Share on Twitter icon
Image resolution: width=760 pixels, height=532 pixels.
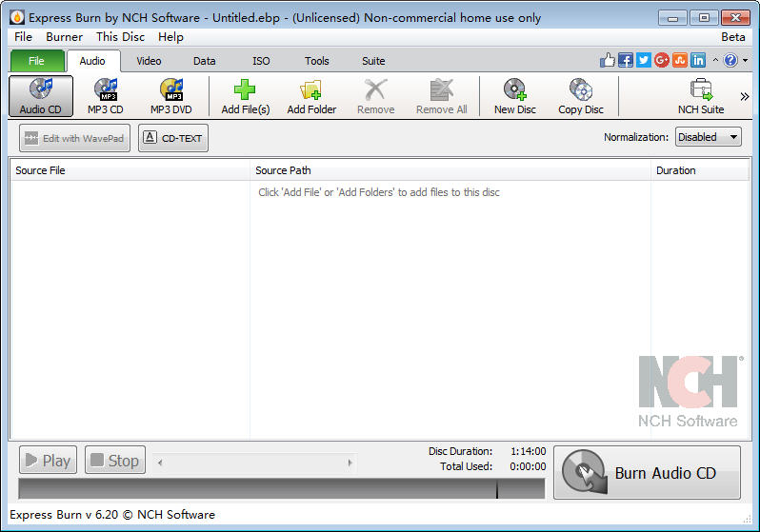click(643, 60)
